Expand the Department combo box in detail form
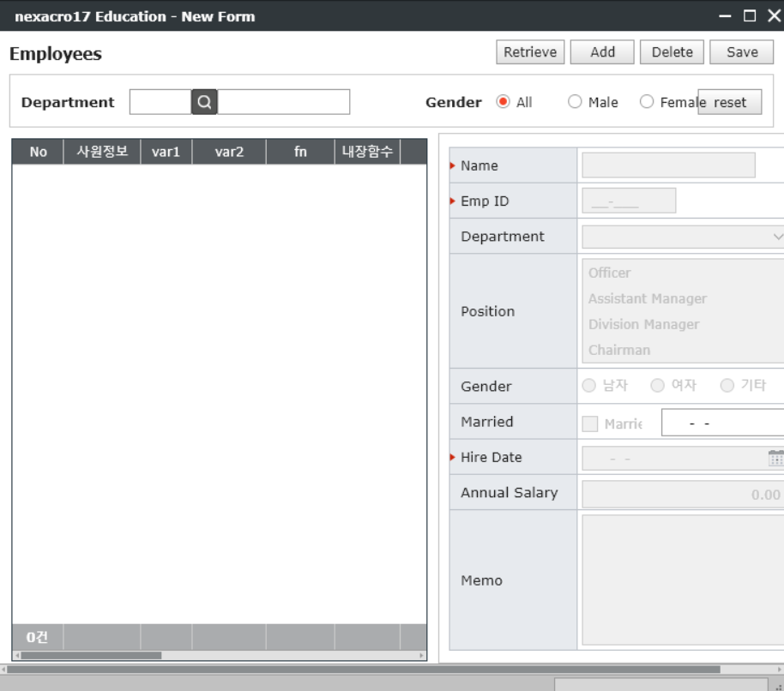Image resolution: width=784 pixels, height=691 pixels. (x=777, y=237)
